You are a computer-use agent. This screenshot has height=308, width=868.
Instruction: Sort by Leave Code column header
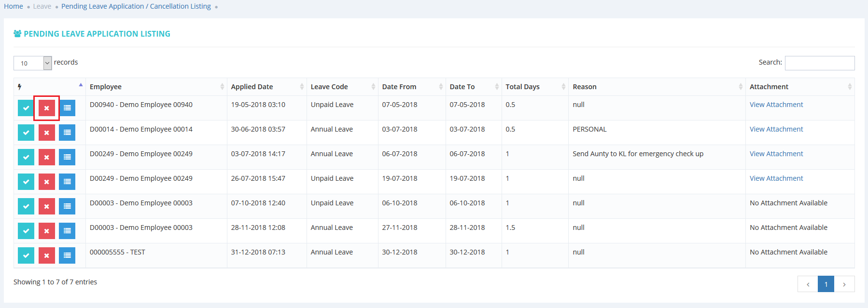(342, 87)
